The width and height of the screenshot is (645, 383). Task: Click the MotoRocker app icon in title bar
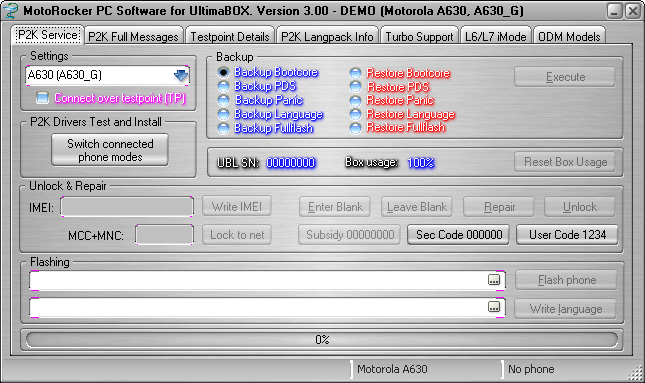(10, 10)
